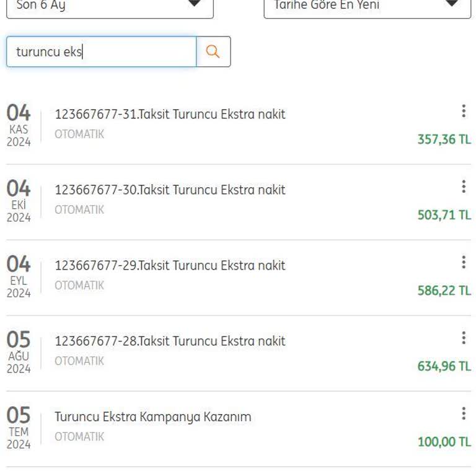
Task: Open the 123667677-30.Taksit Turuncu Ekstra nakit entry
Action: tap(170, 190)
